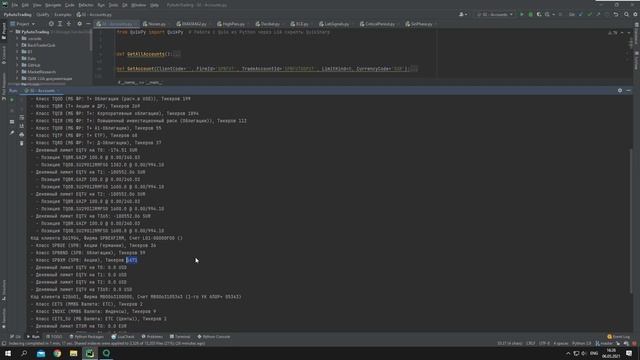Click expand all icon in Project panel

coord(60,24)
